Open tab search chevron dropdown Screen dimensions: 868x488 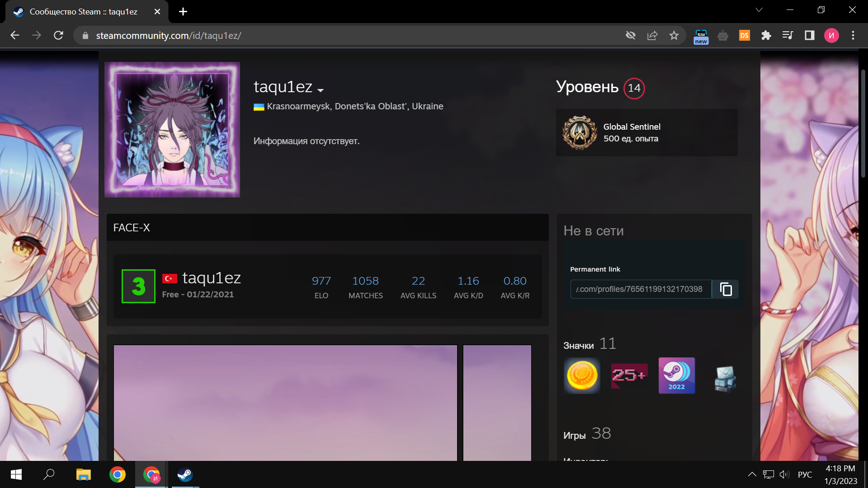click(759, 10)
